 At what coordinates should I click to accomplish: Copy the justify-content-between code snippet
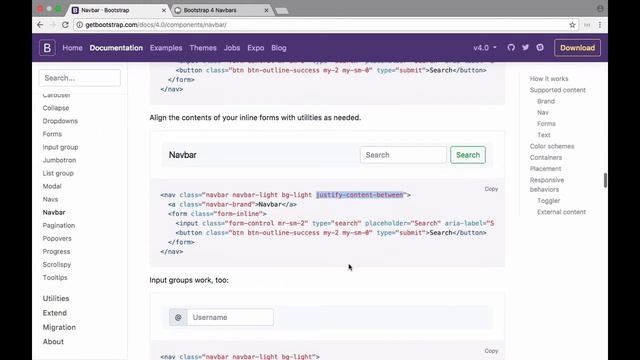491,189
